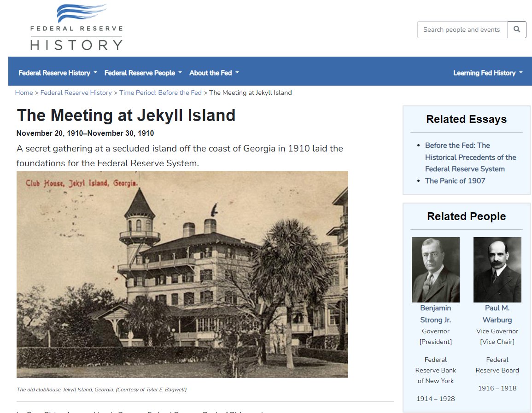Open Federal Reserve History breadcrumb link
The image size is (532, 413).
pyautogui.click(x=76, y=93)
